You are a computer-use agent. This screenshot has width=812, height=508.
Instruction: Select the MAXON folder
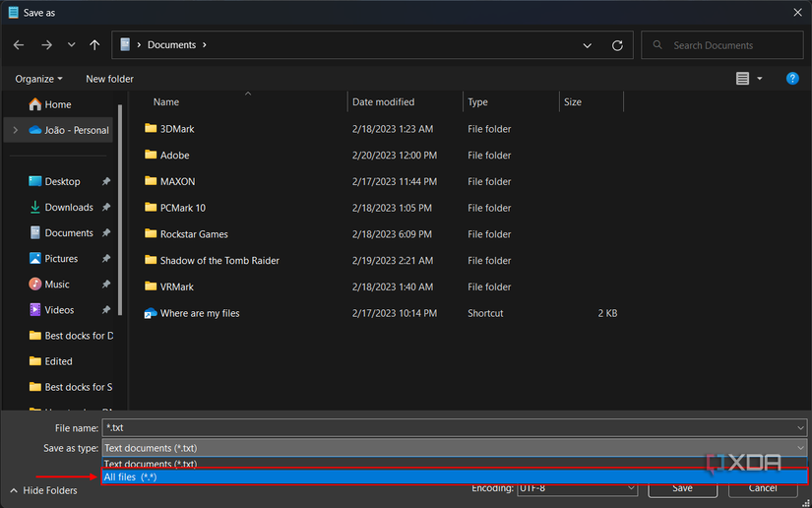pyautogui.click(x=177, y=182)
